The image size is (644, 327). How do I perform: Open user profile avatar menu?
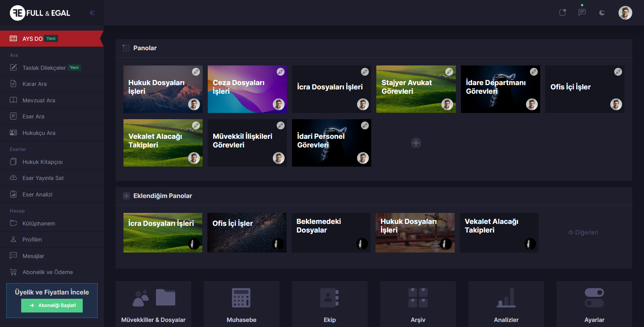pyautogui.click(x=625, y=13)
